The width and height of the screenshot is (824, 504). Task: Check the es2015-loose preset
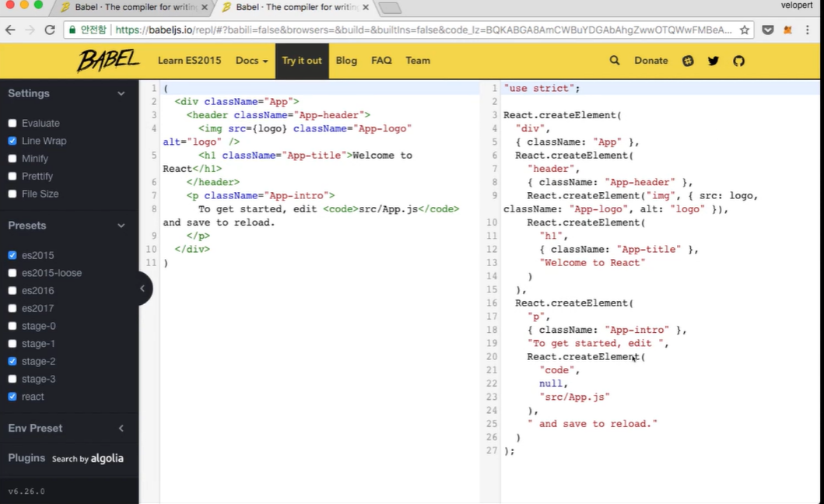12,273
